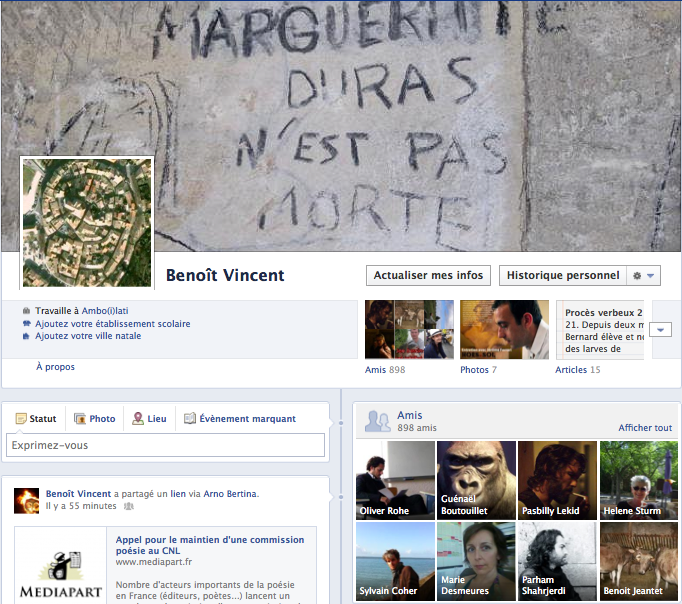Choose the Lieu map pin icon
Viewport: 682px width, 604px height.
pyautogui.click(x=138, y=419)
